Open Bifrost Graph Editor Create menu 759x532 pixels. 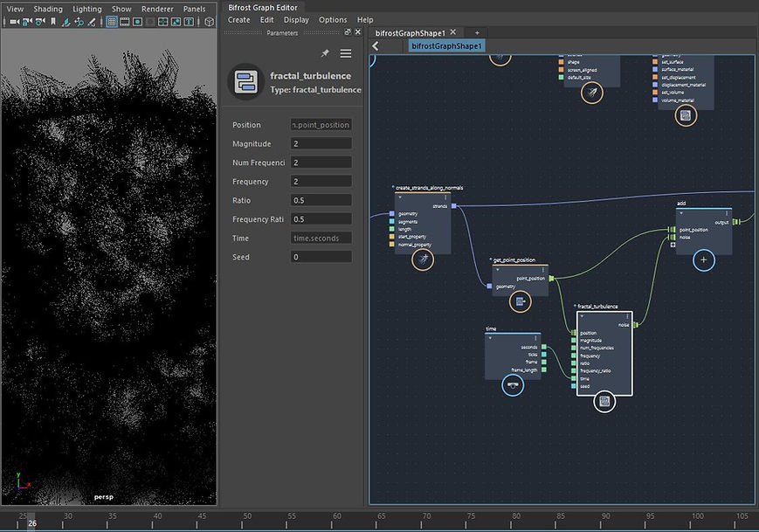[238, 20]
